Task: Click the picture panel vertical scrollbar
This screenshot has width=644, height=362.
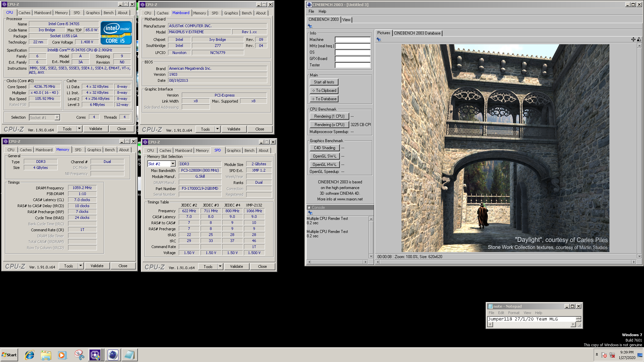Action: [639, 151]
